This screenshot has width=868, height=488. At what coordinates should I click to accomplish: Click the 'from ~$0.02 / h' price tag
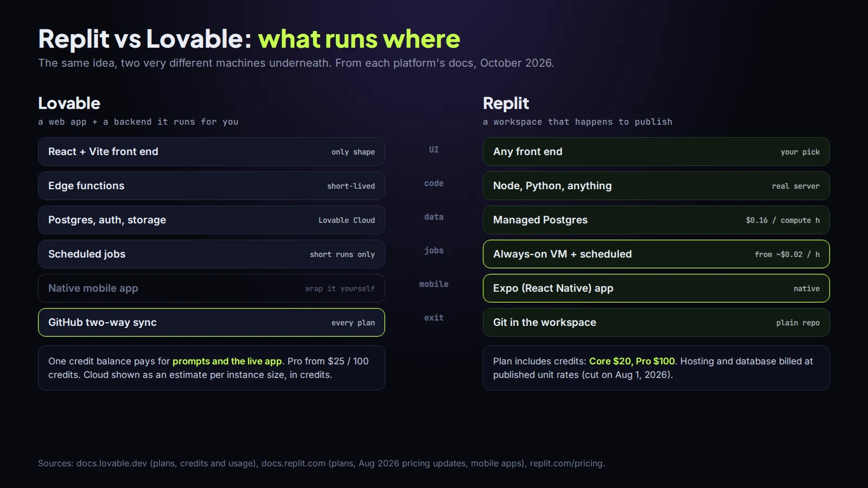[787, 254]
